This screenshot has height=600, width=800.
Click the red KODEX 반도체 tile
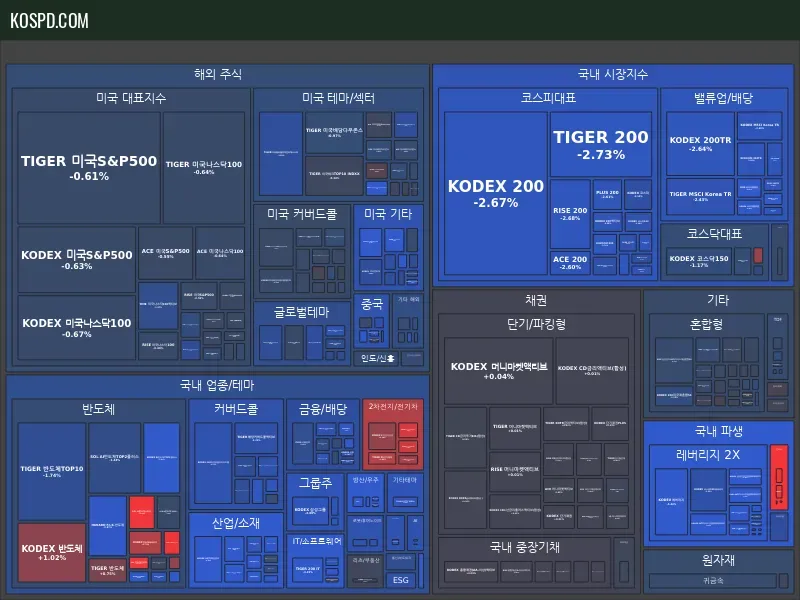coord(52,553)
